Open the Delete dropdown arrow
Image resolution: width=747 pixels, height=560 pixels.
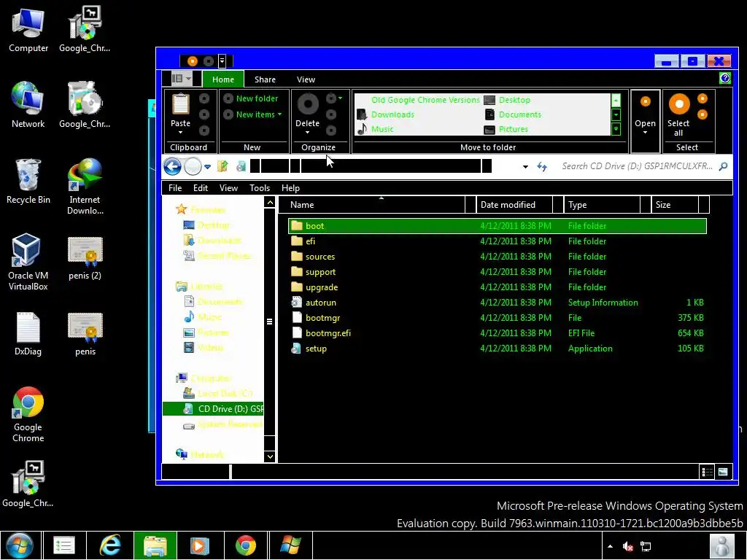[x=308, y=133]
